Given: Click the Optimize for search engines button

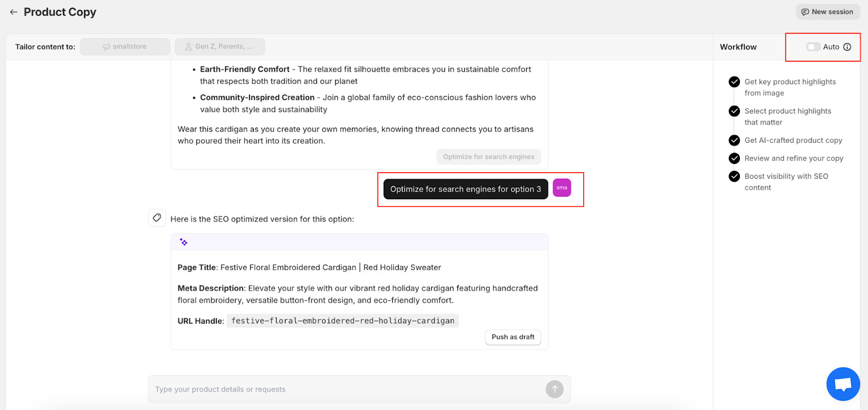Looking at the screenshot, I should coord(489,157).
